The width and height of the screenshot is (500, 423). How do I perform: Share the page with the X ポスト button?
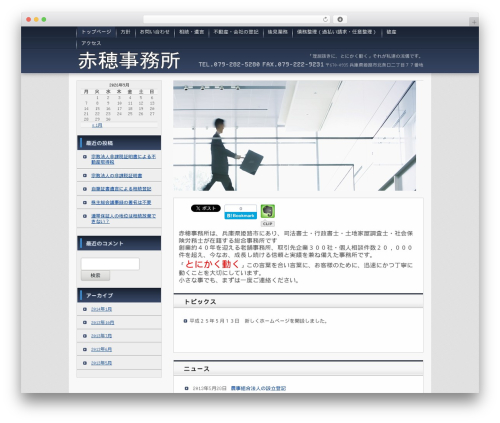pos(206,208)
